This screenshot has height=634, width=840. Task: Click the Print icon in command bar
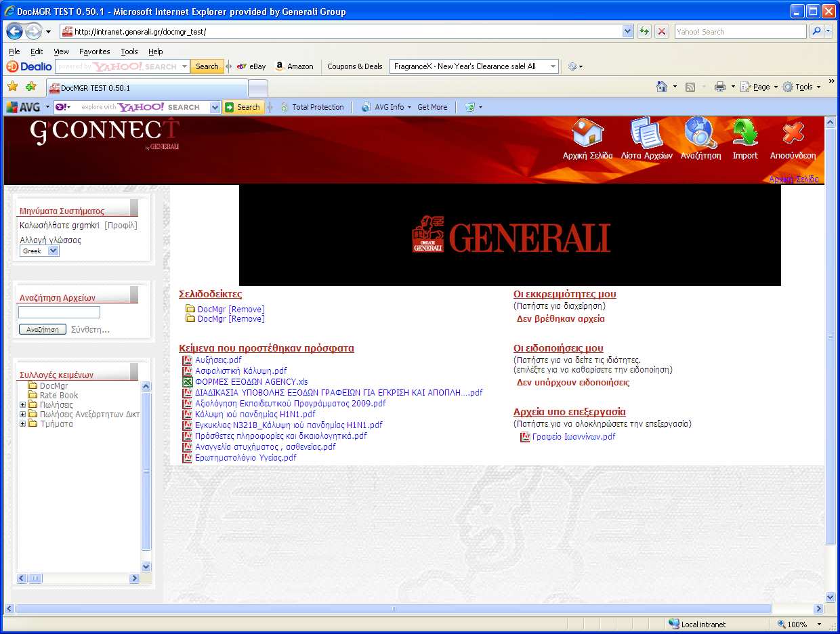[720, 87]
